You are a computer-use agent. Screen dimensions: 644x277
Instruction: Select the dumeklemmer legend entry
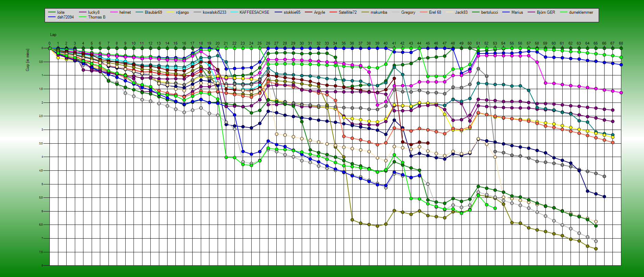coord(581,12)
